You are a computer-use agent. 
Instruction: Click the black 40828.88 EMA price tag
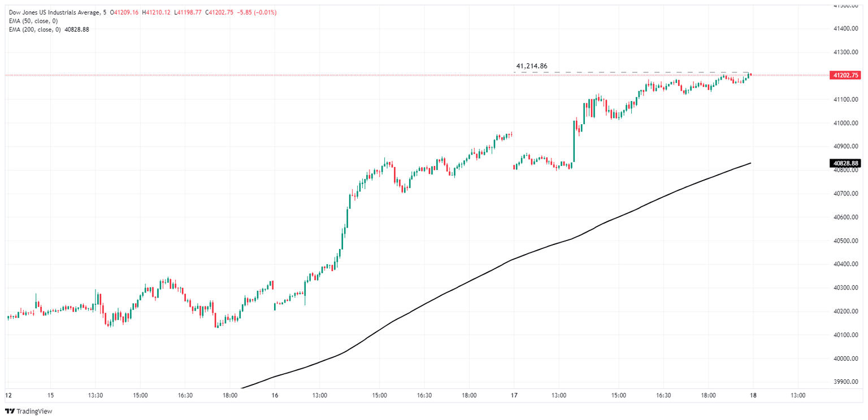[845, 164]
